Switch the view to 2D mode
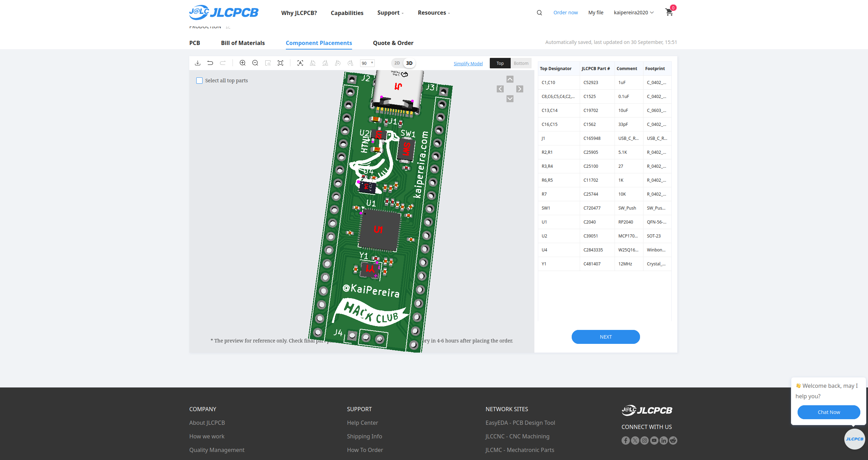 (x=397, y=63)
